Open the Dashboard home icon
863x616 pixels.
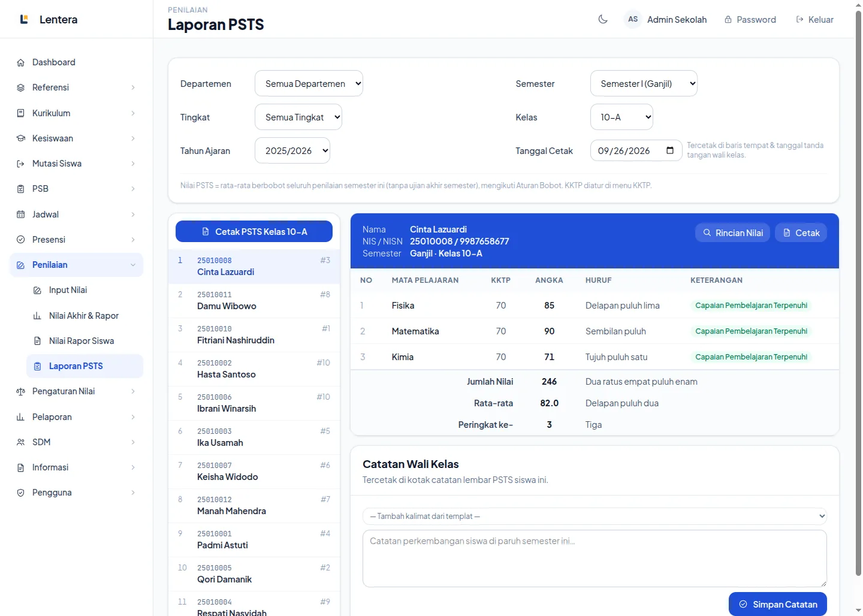[x=20, y=62]
